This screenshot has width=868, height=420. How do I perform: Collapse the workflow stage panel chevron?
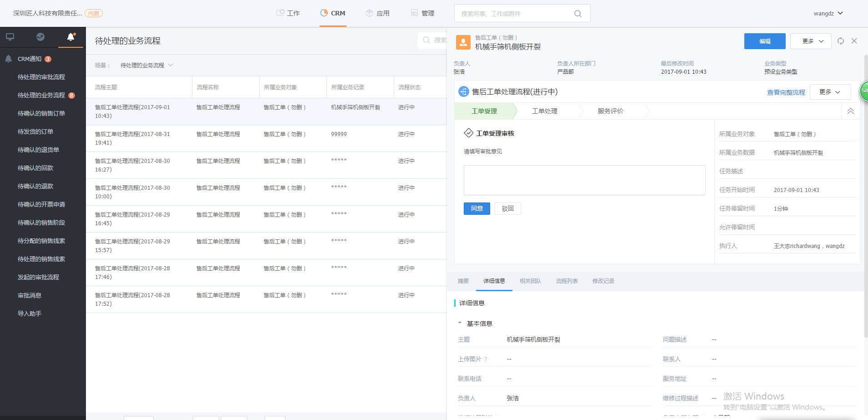850,111
